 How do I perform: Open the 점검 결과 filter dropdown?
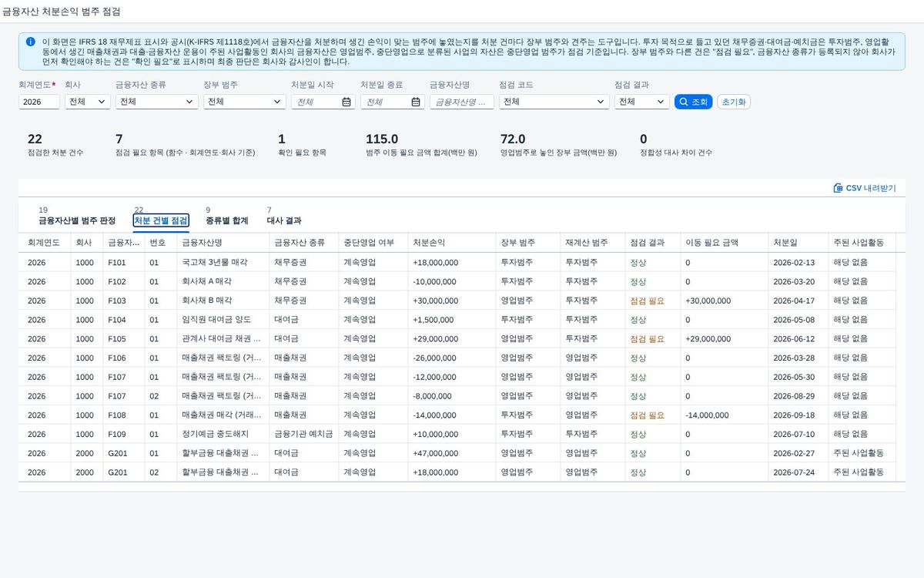pyautogui.click(x=642, y=102)
